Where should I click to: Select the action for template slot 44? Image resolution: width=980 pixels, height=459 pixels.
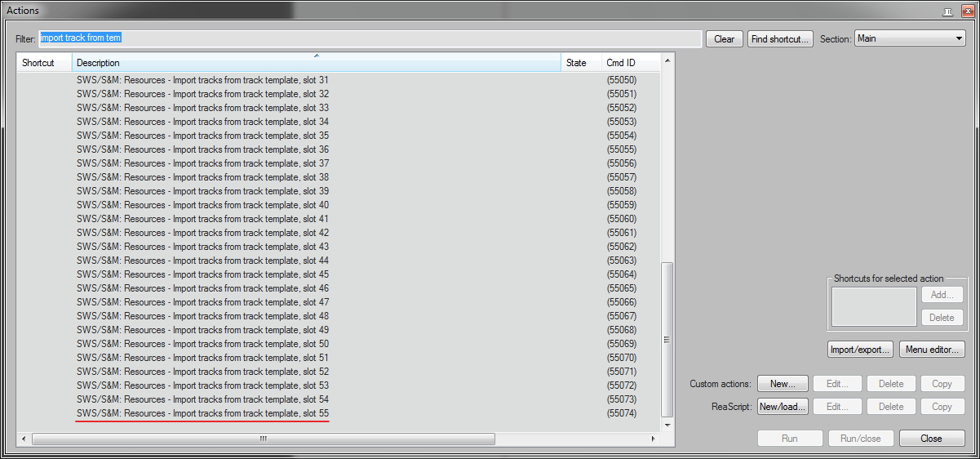point(202,261)
